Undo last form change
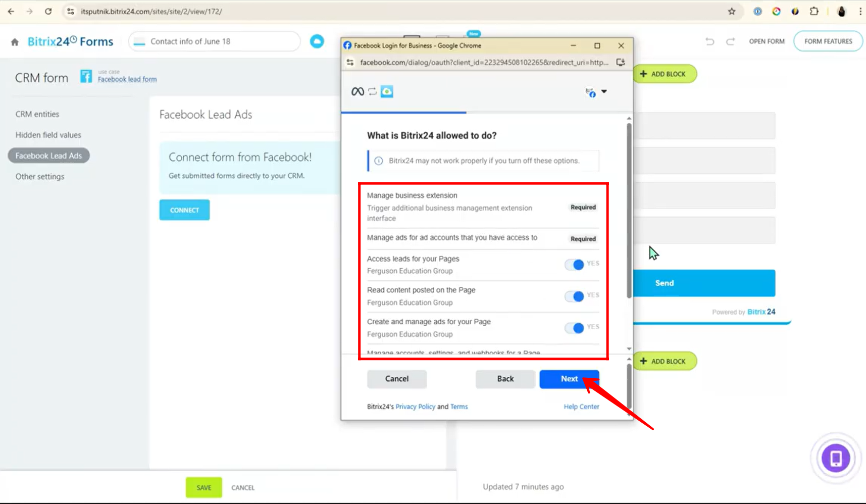This screenshot has width=866, height=504. [x=710, y=41]
